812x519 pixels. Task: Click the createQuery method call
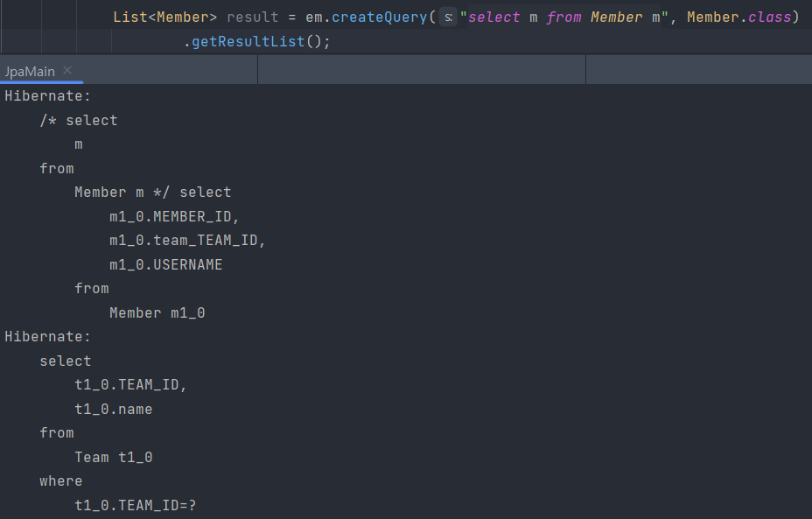coord(379,18)
